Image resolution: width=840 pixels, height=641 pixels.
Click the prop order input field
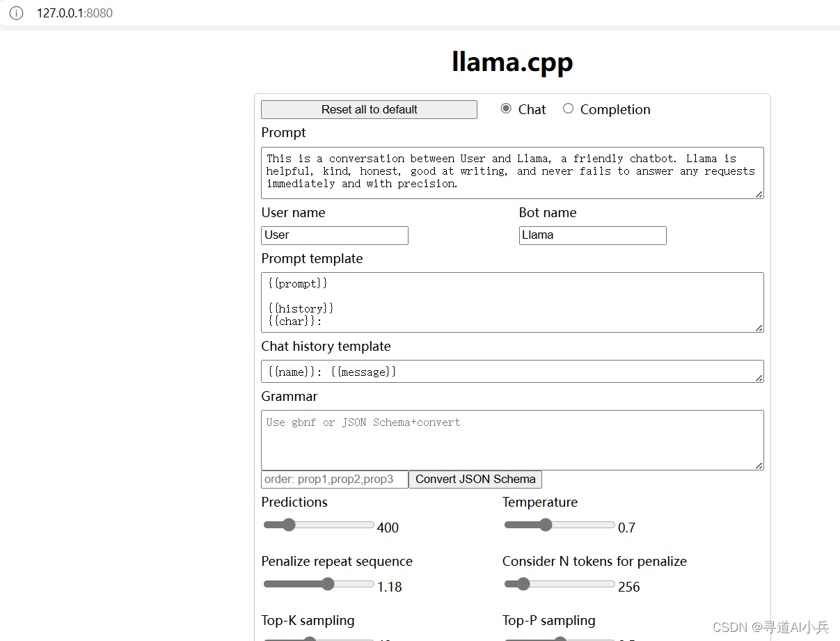pos(335,480)
